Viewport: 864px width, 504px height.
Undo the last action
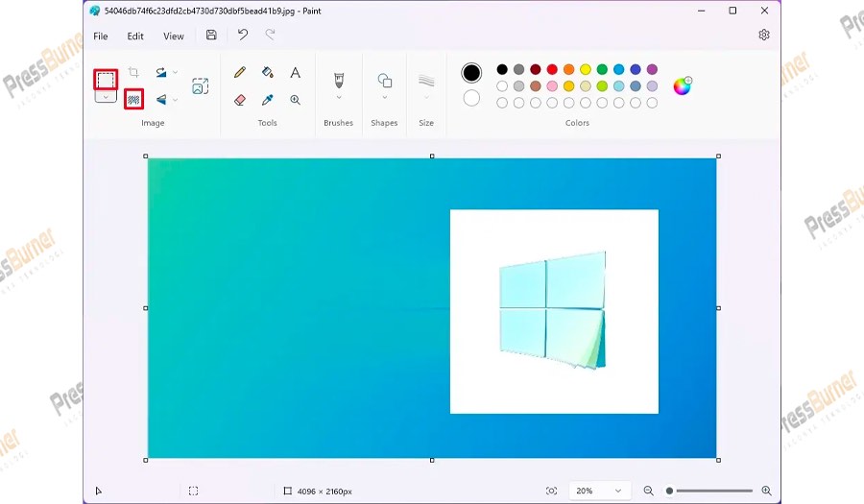(x=243, y=36)
